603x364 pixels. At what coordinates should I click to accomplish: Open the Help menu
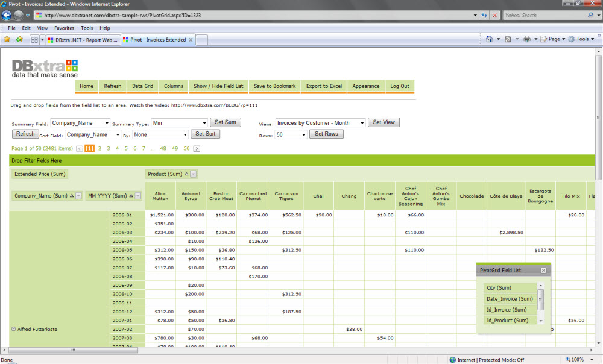pyautogui.click(x=104, y=28)
